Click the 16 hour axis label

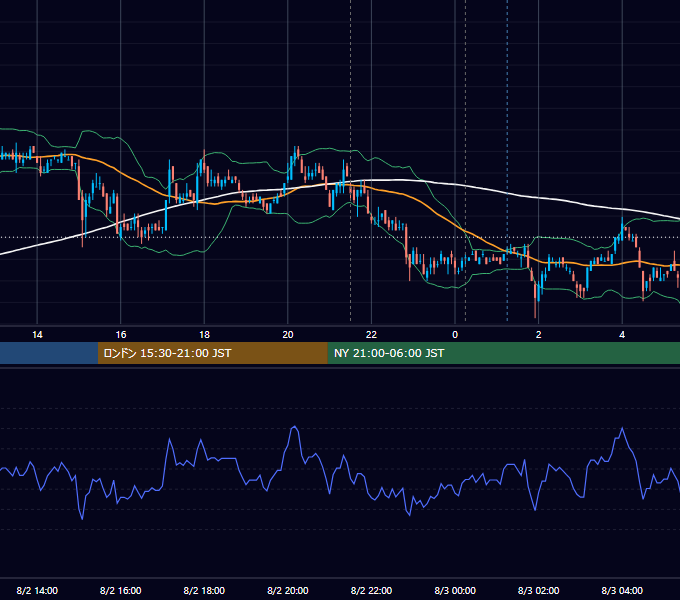(x=121, y=335)
